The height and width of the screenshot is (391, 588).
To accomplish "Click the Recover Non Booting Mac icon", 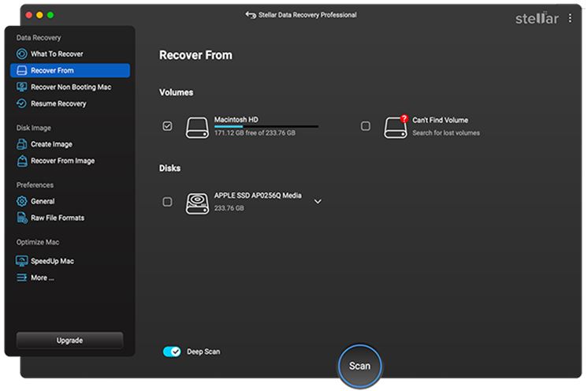I will [22, 88].
